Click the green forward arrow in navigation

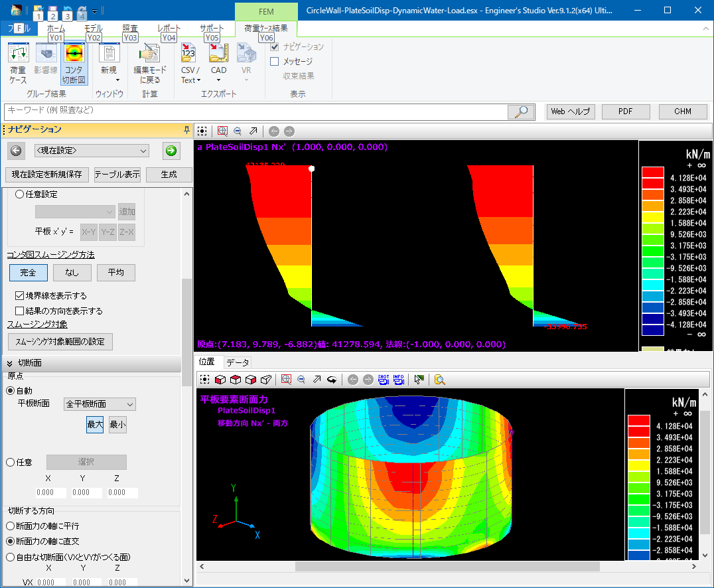click(171, 151)
